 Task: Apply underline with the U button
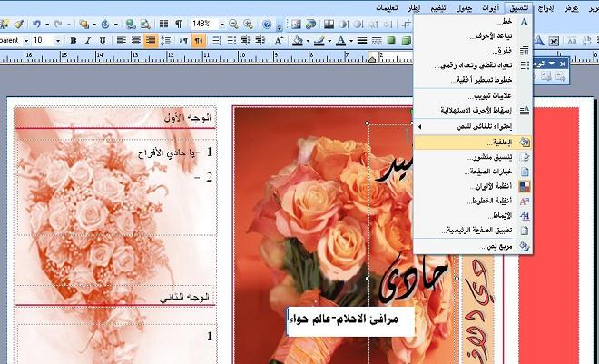pyautogui.click(x=103, y=41)
